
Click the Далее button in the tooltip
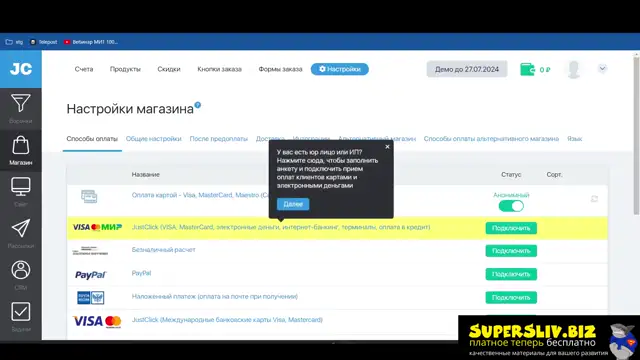pos(293,204)
